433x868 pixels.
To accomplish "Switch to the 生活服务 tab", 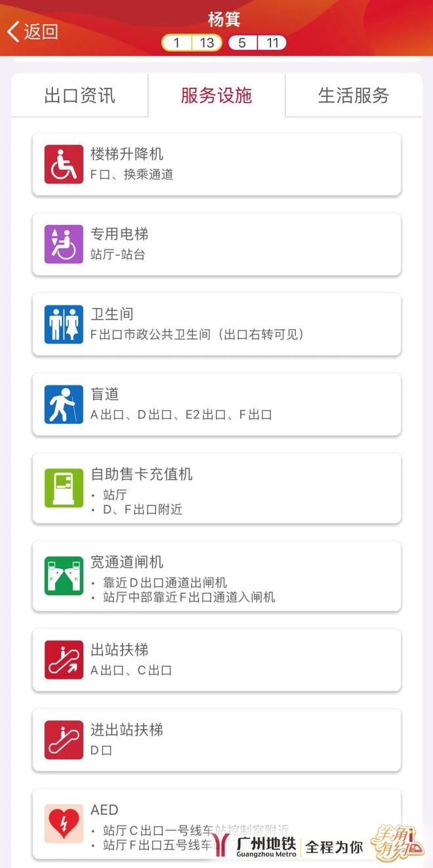I will [x=354, y=95].
